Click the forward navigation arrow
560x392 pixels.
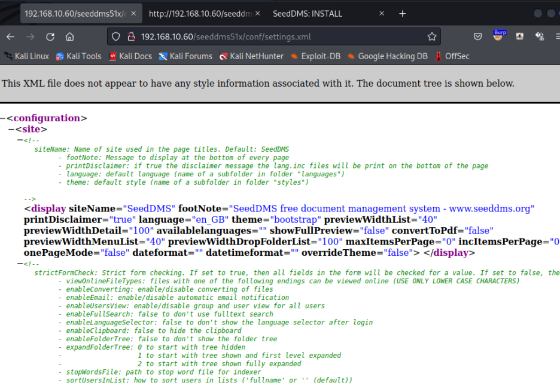[x=31, y=36]
